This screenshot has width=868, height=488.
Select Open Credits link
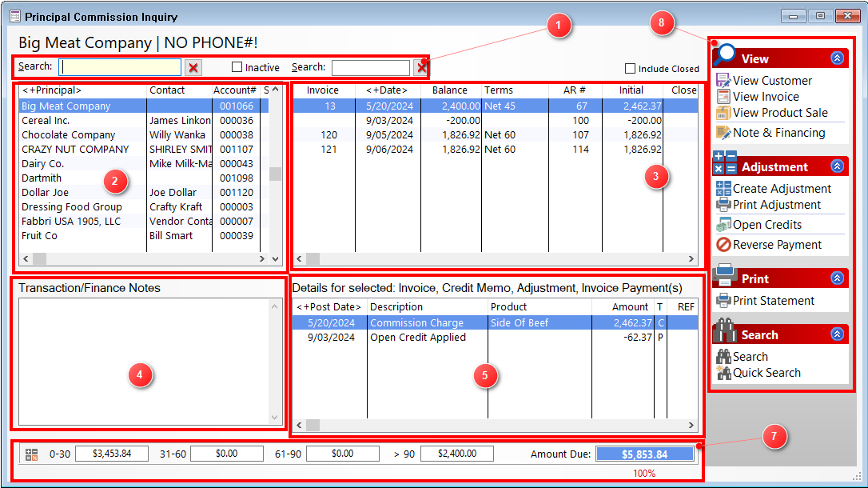pyautogui.click(x=767, y=225)
